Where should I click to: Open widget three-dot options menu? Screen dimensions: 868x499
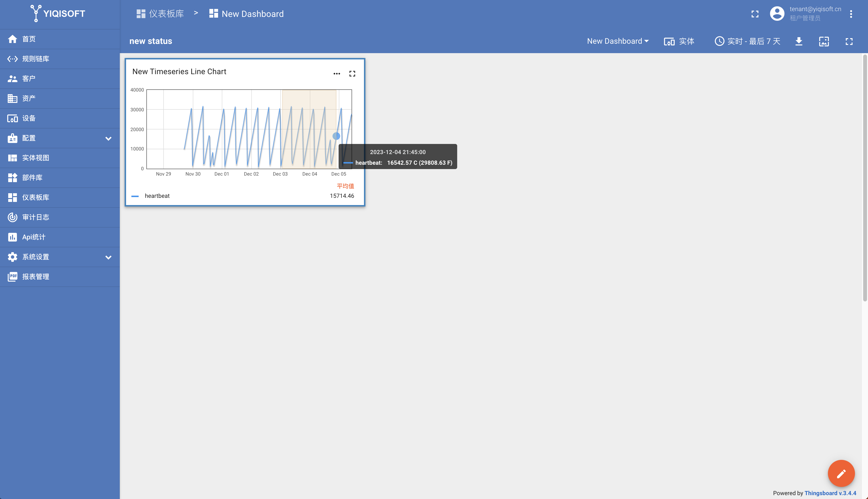click(336, 74)
